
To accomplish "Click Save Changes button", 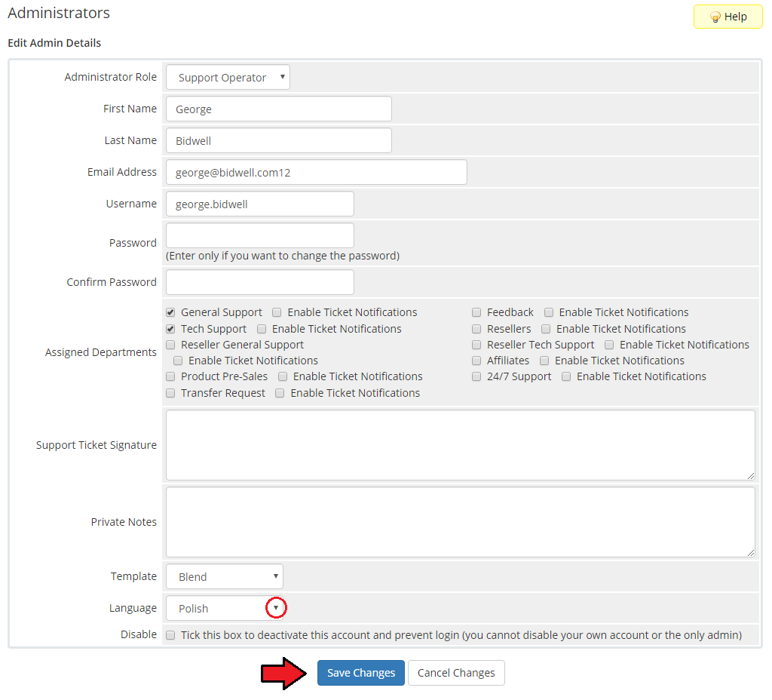I will (360, 673).
